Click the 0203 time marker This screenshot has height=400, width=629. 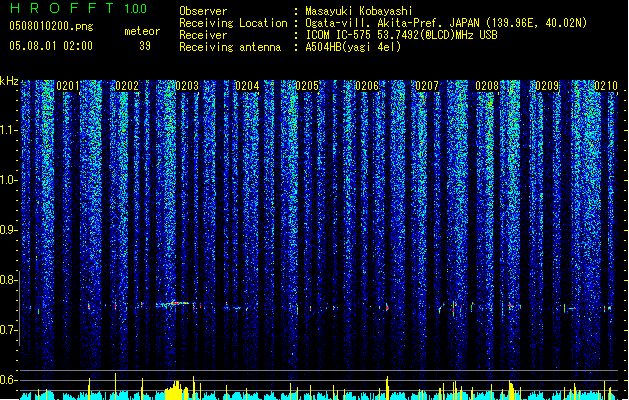coord(187,86)
